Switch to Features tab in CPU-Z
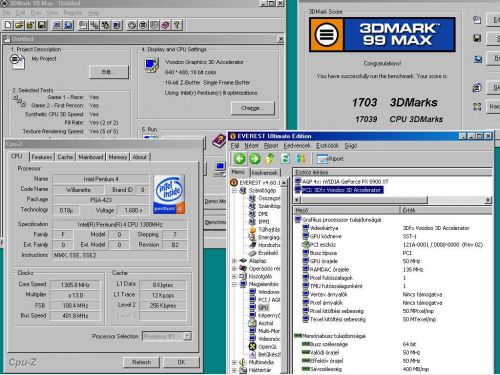The image size is (500, 375). 42,157
